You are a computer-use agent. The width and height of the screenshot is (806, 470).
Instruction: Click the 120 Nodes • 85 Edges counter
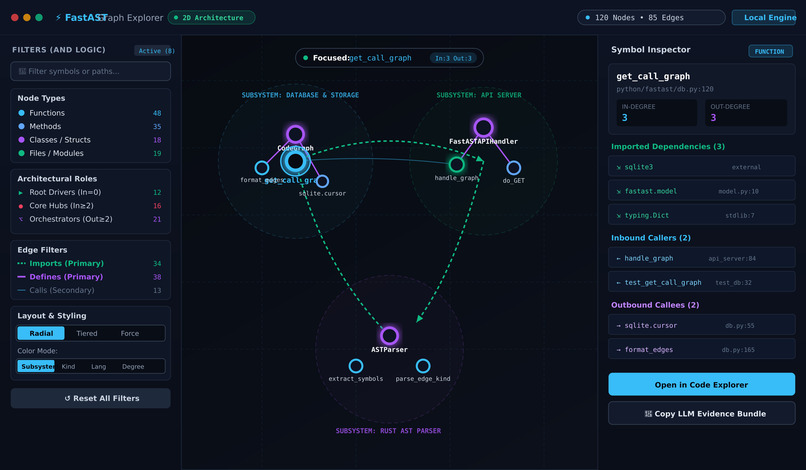click(651, 17)
